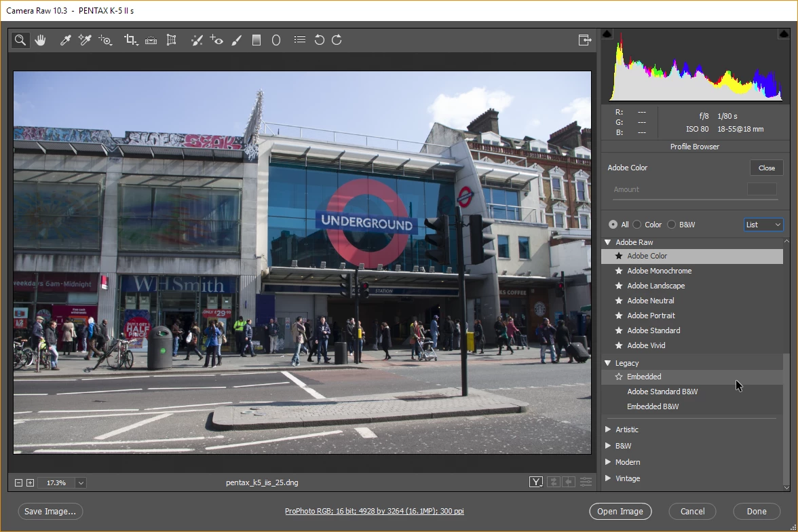The height and width of the screenshot is (532, 798).
Task: Toggle highlight clipping warning in histogram
Action: pos(783,34)
